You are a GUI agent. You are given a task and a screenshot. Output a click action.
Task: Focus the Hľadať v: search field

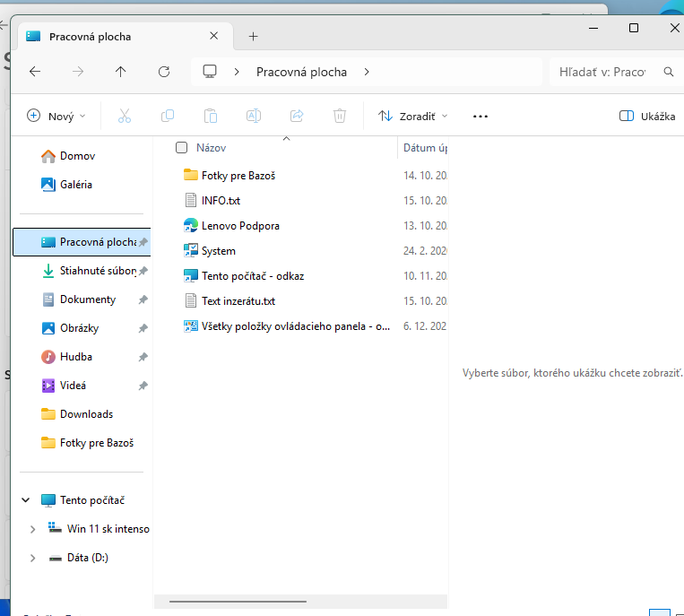point(602,72)
